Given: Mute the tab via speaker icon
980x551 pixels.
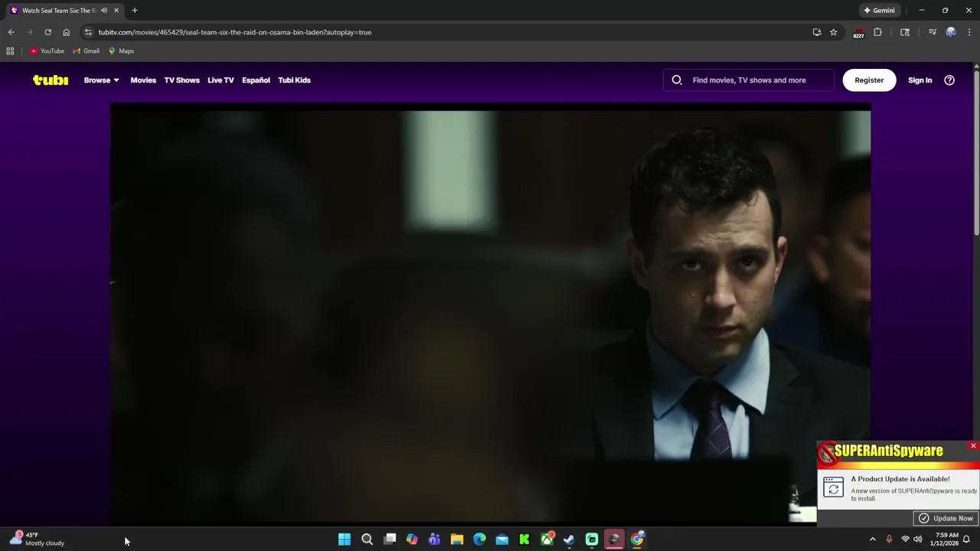Looking at the screenshot, I should click(x=104, y=11).
